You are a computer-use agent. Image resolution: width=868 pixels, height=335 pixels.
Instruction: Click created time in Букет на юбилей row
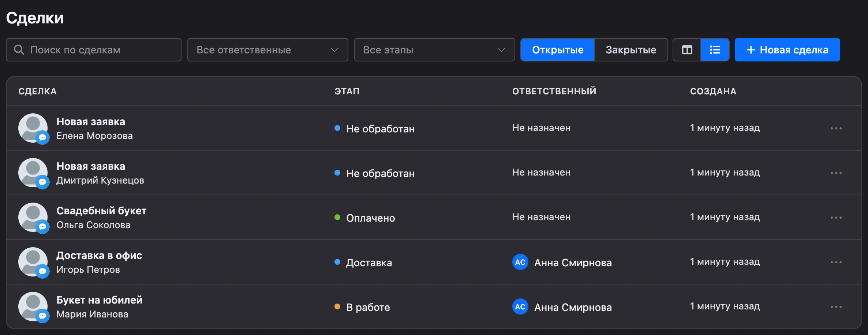tap(725, 306)
